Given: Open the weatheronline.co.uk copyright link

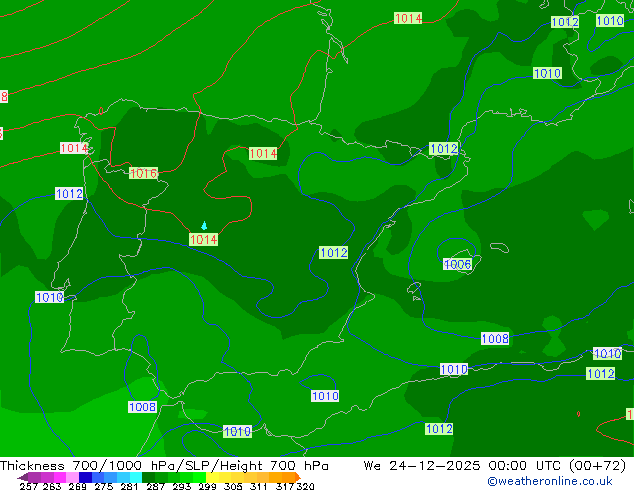Looking at the screenshot, I should coord(550,481).
